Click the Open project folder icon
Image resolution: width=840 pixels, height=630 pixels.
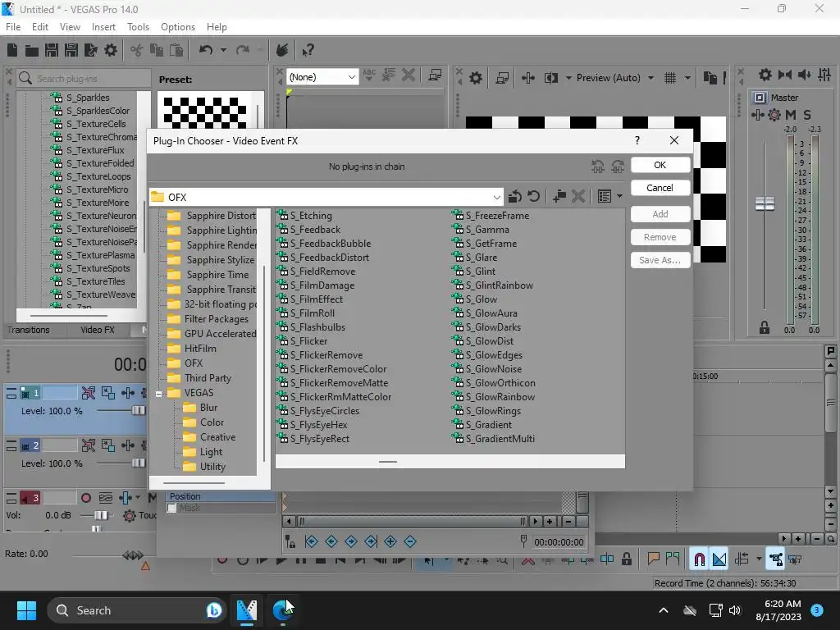32,50
